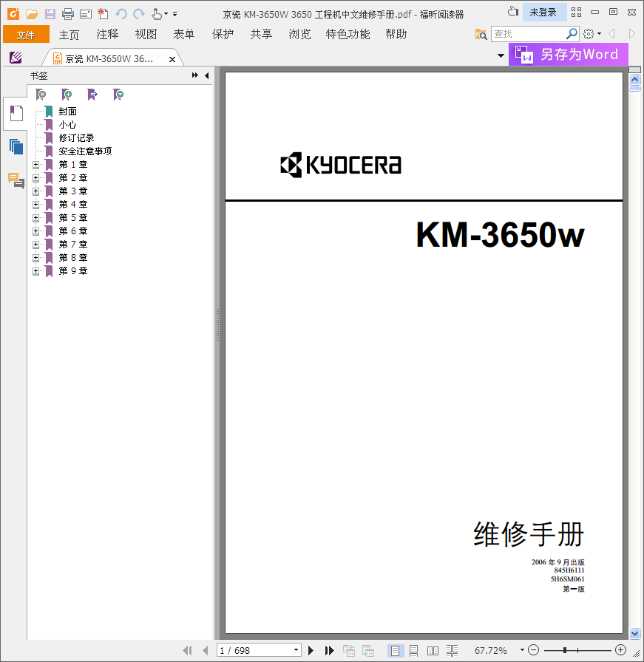Switch to the 保护 ribbon tab
Image resolution: width=644 pixels, height=662 pixels.
pos(223,34)
